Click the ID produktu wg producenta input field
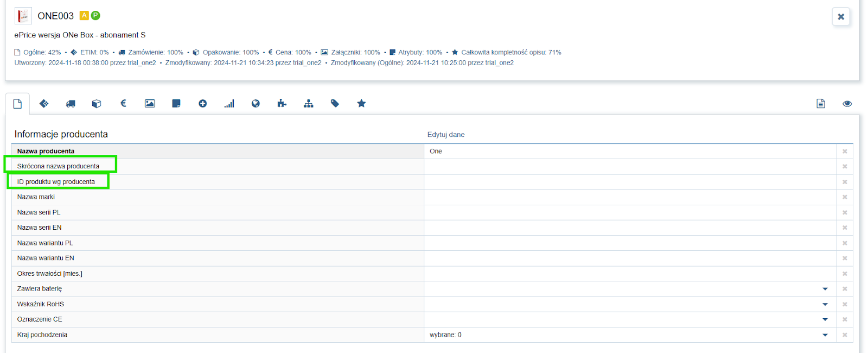 630,182
